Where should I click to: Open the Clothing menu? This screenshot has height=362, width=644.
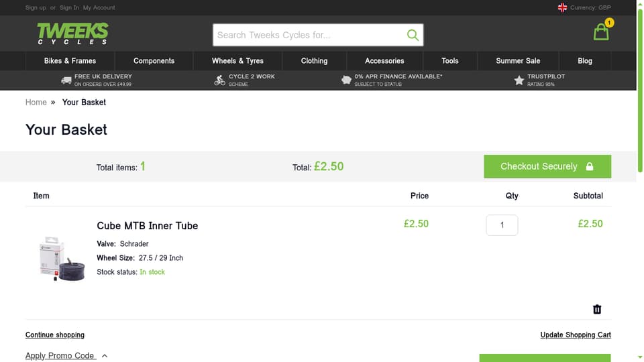click(314, 61)
